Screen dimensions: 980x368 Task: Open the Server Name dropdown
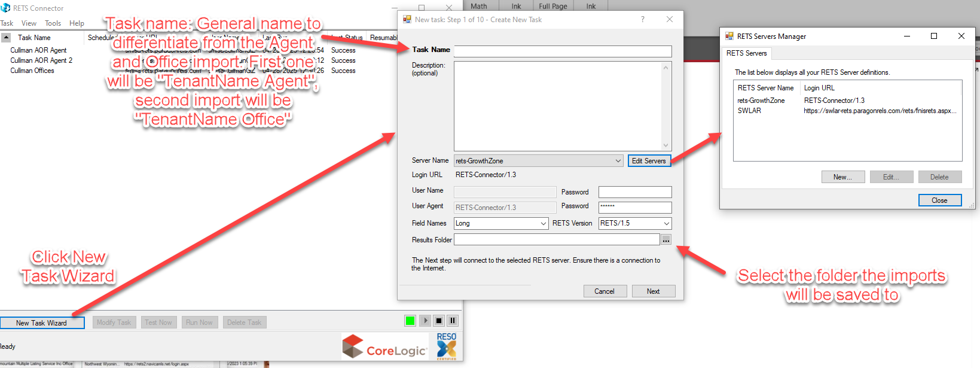(x=618, y=161)
